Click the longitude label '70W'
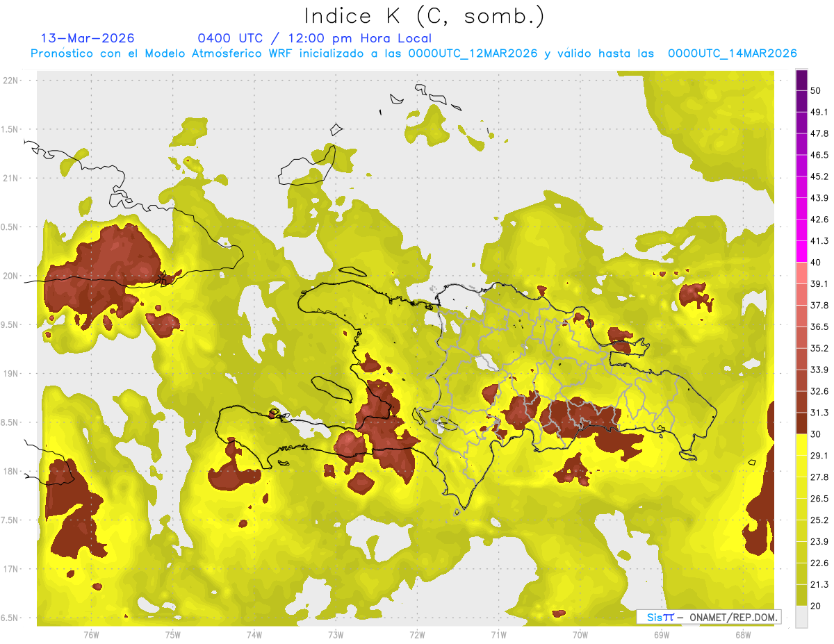 580,635
